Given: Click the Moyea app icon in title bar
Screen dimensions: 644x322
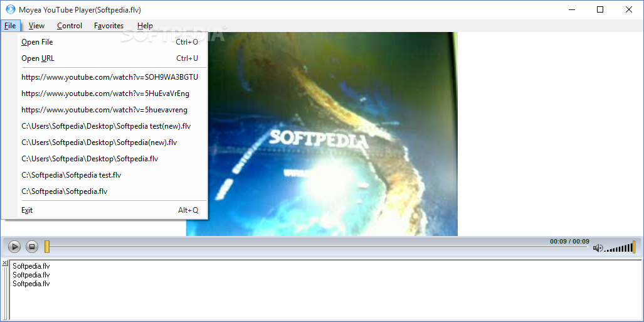Looking at the screenshot, I should click(10, 9).
